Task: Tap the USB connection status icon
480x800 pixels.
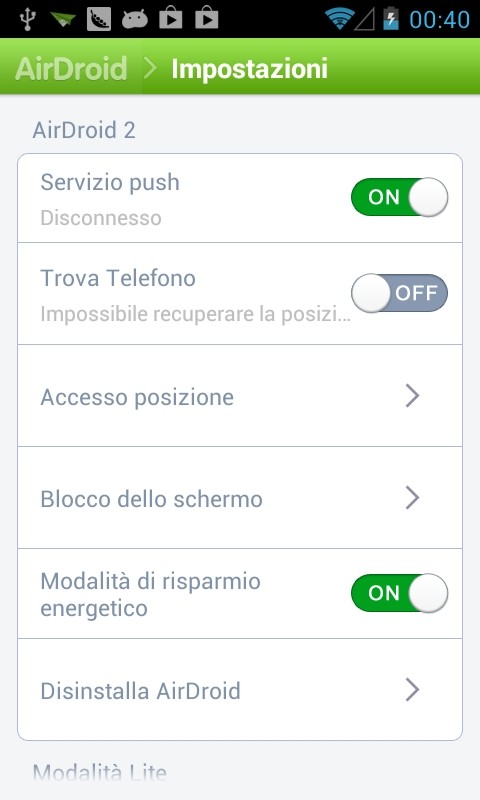Action: point(28,19)
